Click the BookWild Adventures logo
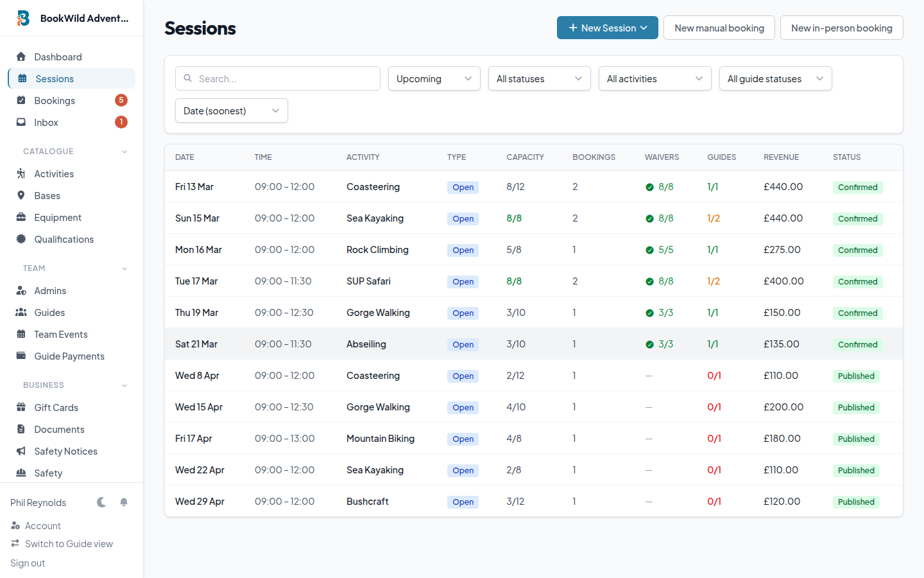The width and height of the screenshot is (924, 578). click(23, 18)
